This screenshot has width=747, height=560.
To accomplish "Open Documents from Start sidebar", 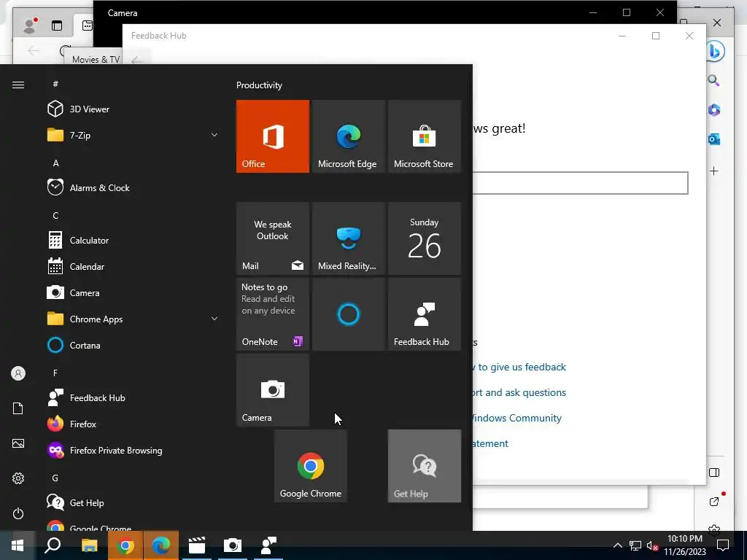I will (x=18, y=408).
